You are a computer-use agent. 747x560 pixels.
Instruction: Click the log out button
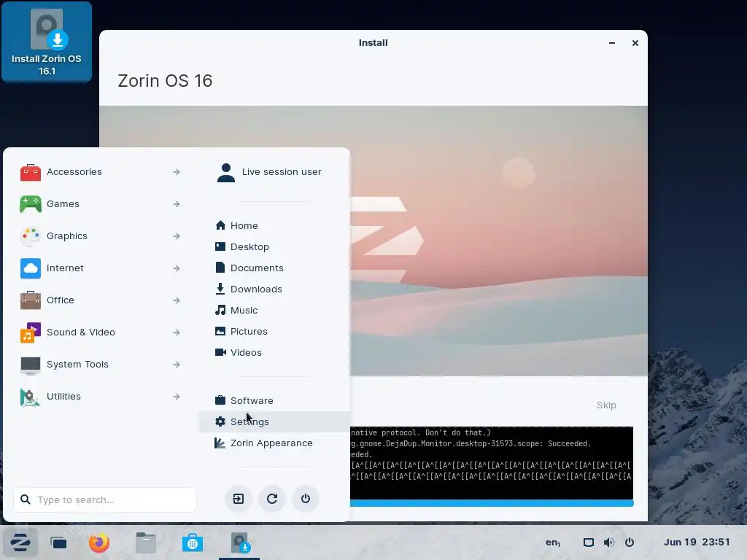coord(239,499)
